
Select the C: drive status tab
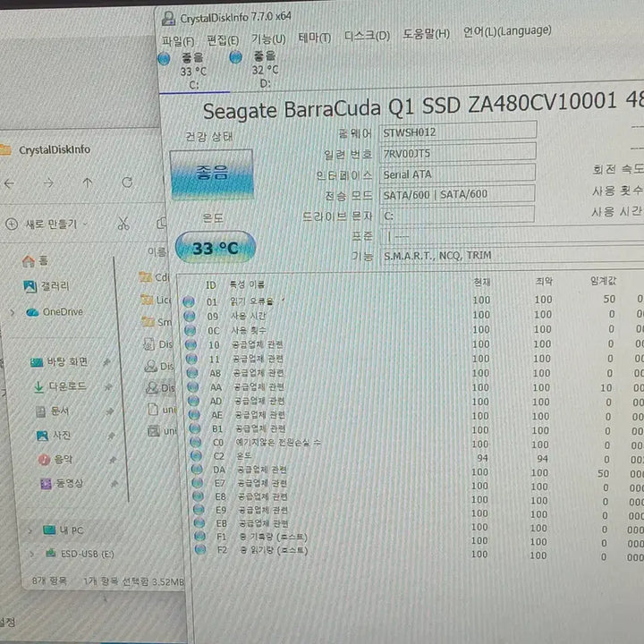click(194, 72)
